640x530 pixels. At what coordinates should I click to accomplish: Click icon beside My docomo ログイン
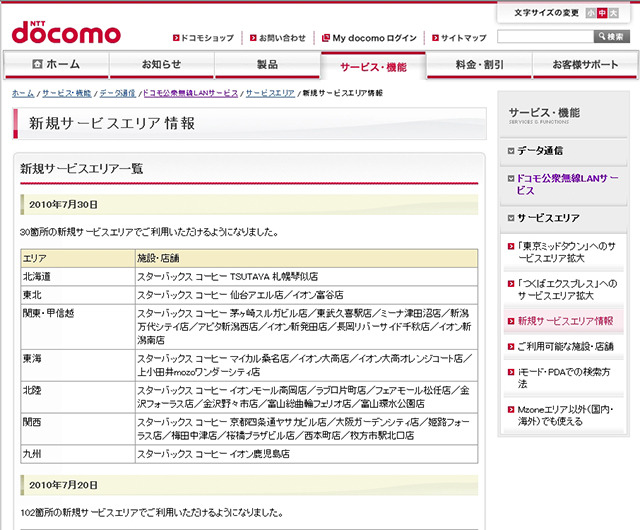coord(325,38)
